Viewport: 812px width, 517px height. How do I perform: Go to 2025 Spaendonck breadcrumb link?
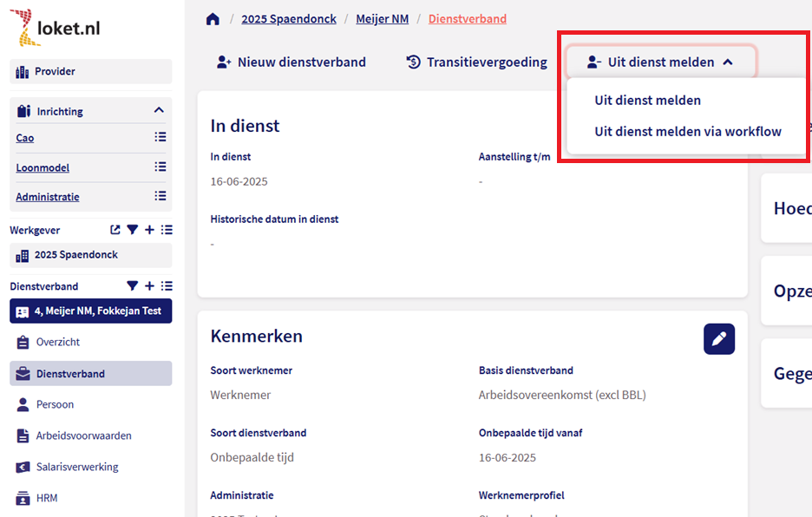(288, 19)
